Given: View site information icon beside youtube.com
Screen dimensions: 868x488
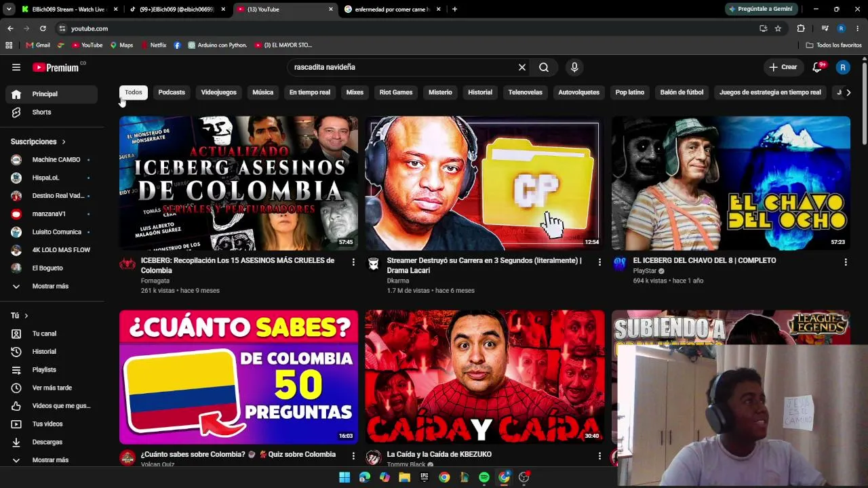Looking at the screenshot, I should 62,28.
